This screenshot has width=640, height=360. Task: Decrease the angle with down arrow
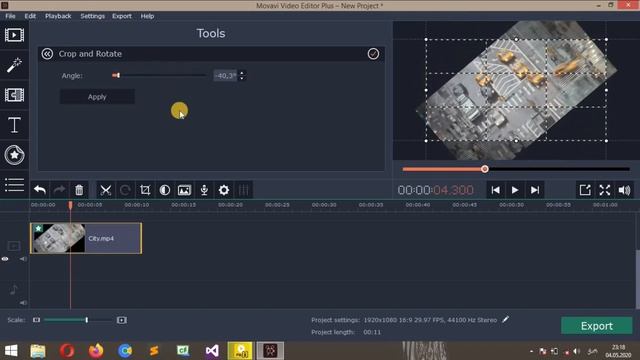(242, 78)
